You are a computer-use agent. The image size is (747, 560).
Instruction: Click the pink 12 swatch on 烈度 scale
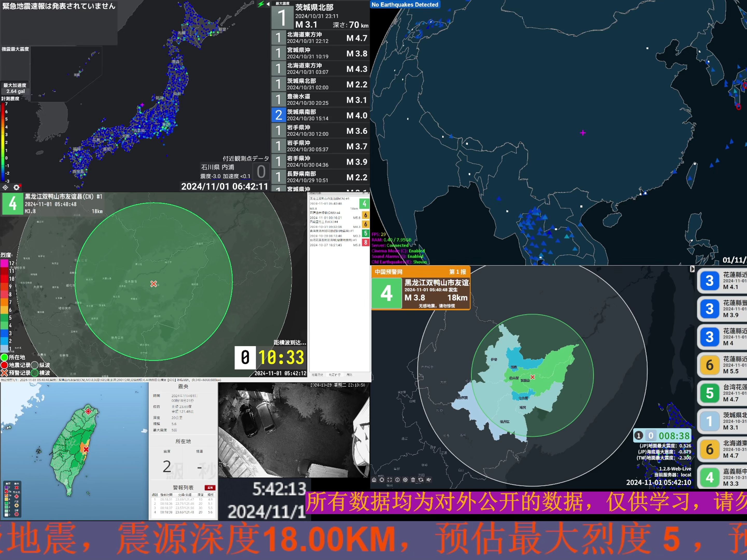4,263
